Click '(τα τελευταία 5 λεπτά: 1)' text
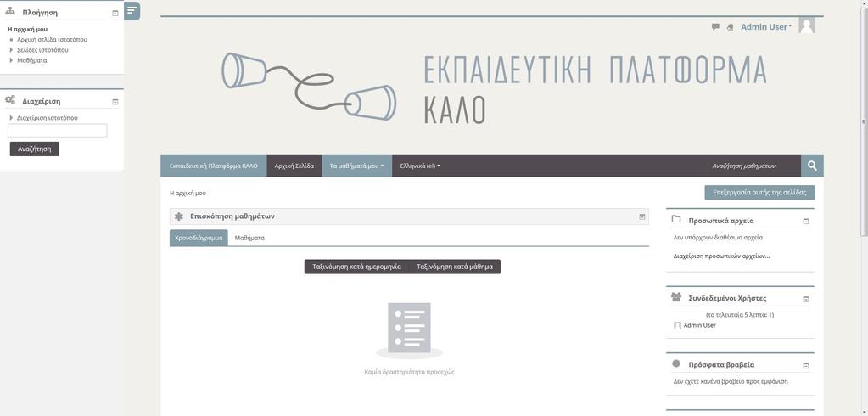Image resolution: width=868 pixels, height=416 pixels. pyautogui.click(x=740, y=315)
